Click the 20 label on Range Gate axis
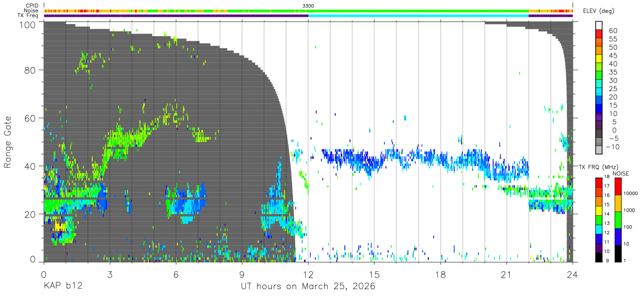The height and width of the screenshot is (297, 644). [x=30, y=214]
